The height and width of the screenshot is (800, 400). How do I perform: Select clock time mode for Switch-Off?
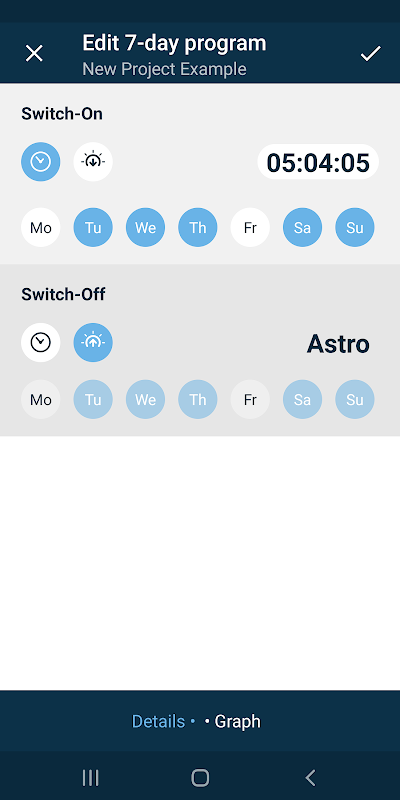tap(41, 342)
